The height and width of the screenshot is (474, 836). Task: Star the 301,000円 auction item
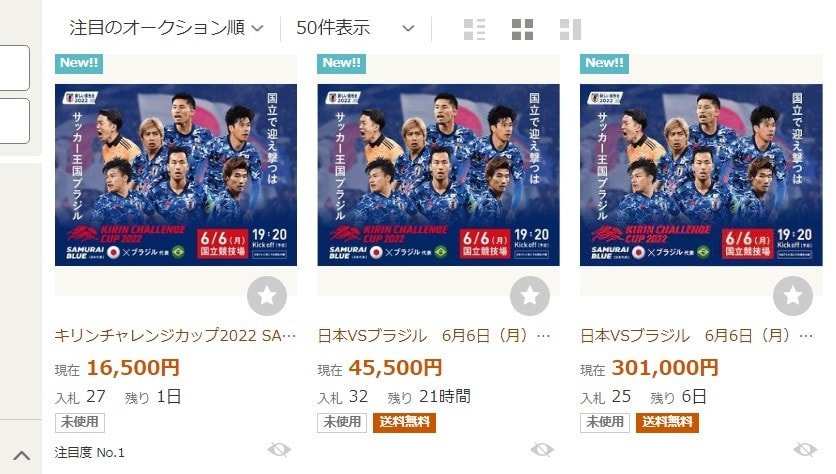(793, 295)
